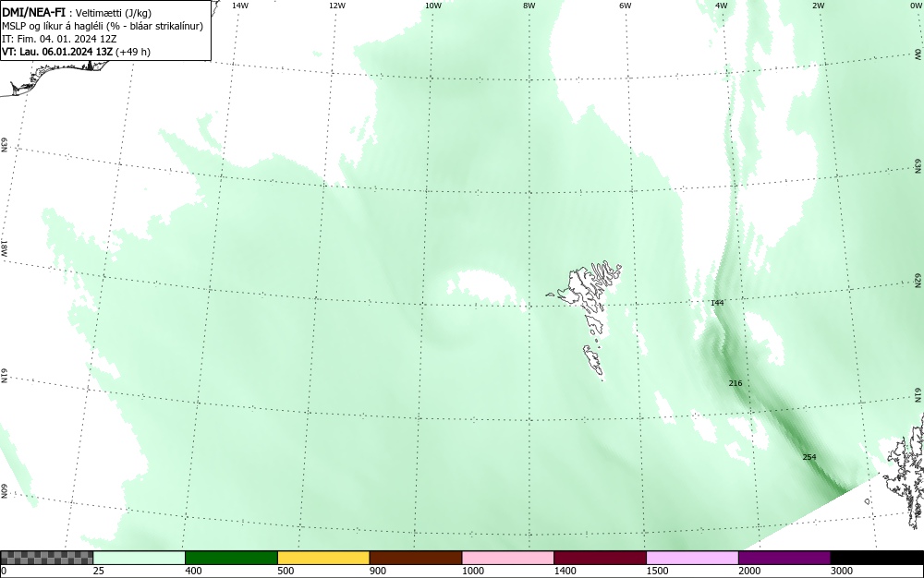Click the 2W longitude label
Screen dimensions: 924x578
818,6
